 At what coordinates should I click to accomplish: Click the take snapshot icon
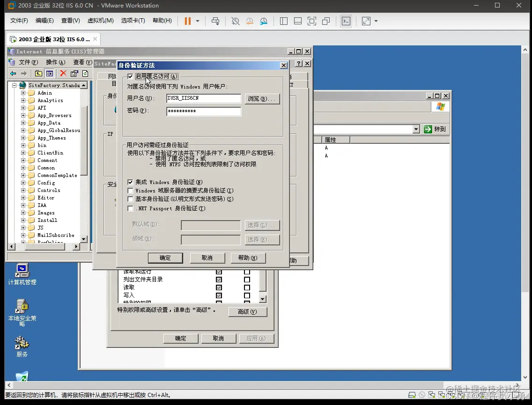click(235, 21)
